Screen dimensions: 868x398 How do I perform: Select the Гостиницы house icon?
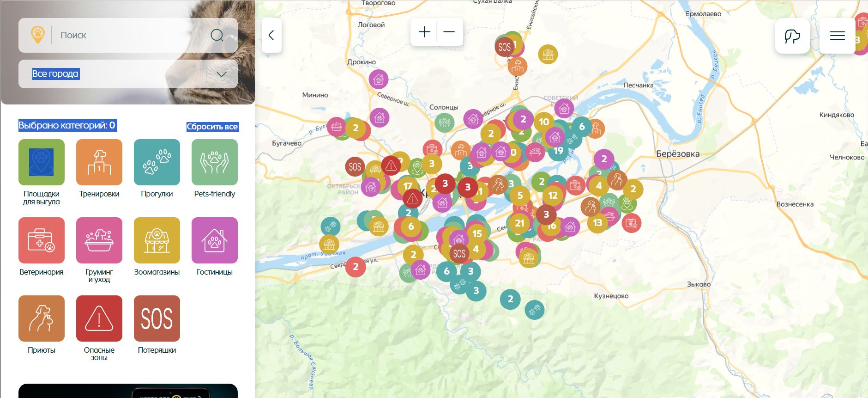[215, 240]
